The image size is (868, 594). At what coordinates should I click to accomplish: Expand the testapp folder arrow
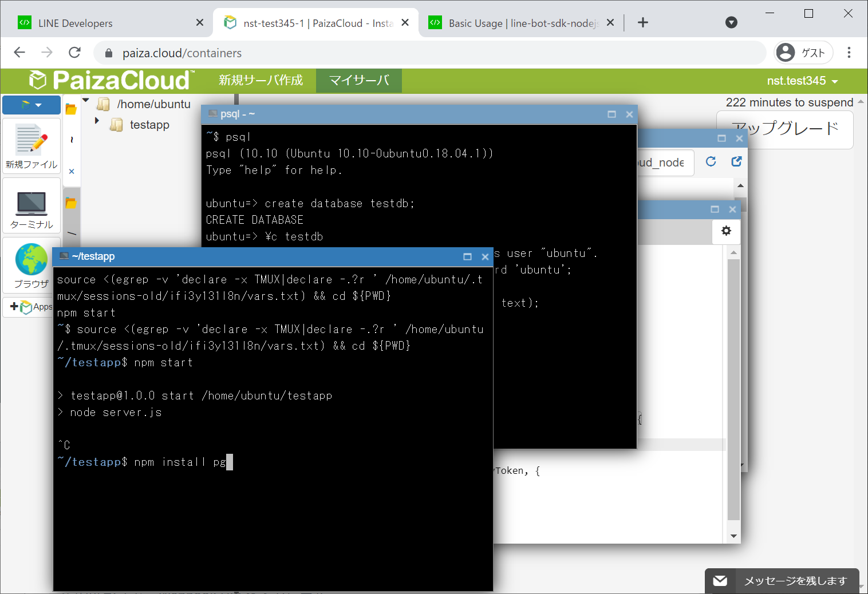(97, 121)
